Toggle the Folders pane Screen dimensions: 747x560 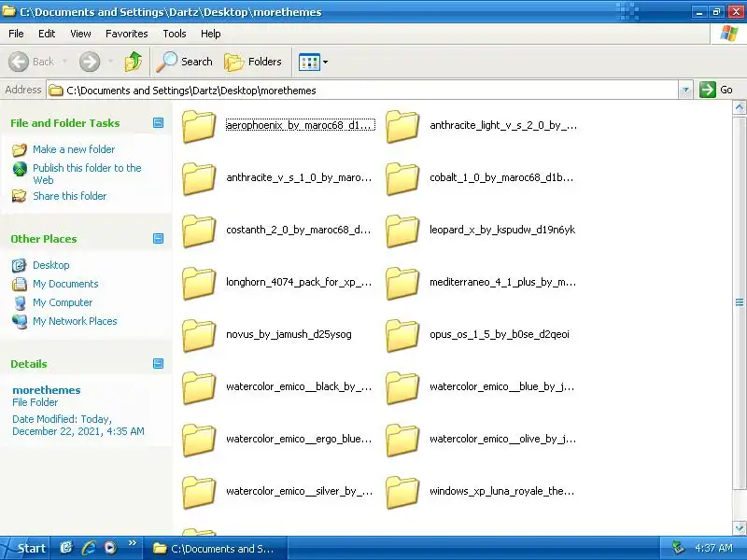point(253,62)
